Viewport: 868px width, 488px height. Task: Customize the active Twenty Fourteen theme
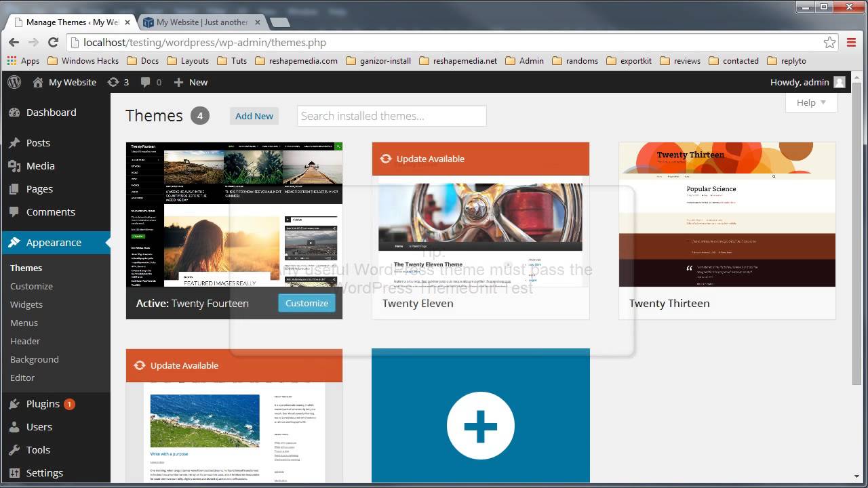pos(307,303)
